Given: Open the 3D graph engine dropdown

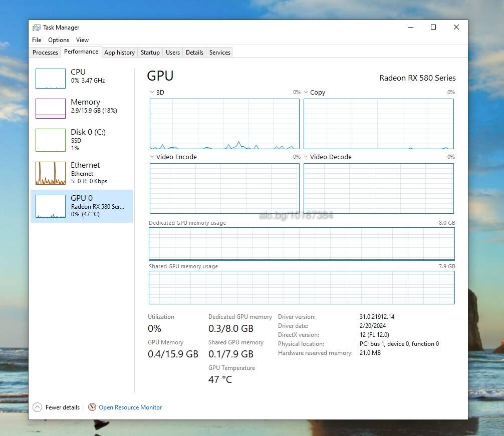Looking at the screenshot, I should 152,92.
